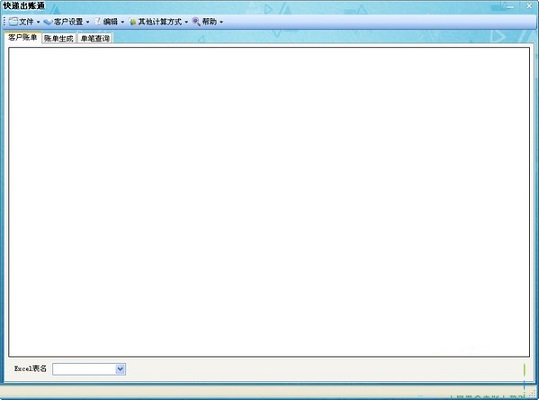Expand the 其他计算方式 menu
Image resolution: width=539 pixels, height=400 pixels.
[x=158, y=22]
